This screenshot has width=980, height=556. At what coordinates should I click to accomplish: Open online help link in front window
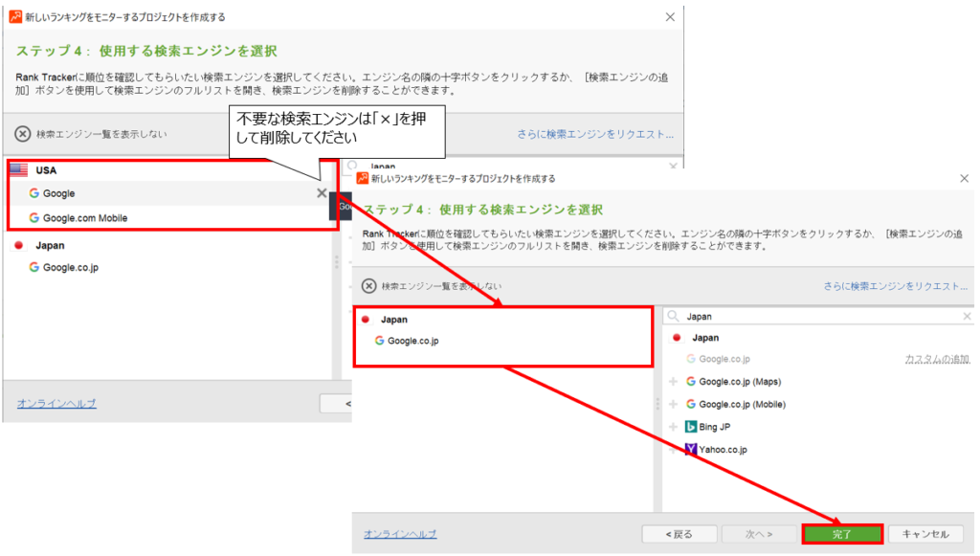point(400,534)
